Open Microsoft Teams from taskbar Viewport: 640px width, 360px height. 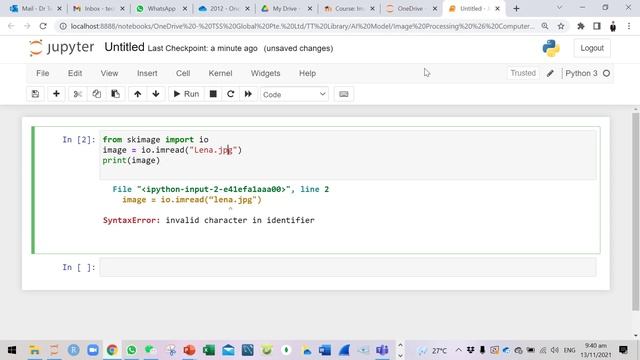[x=382, y=350]
